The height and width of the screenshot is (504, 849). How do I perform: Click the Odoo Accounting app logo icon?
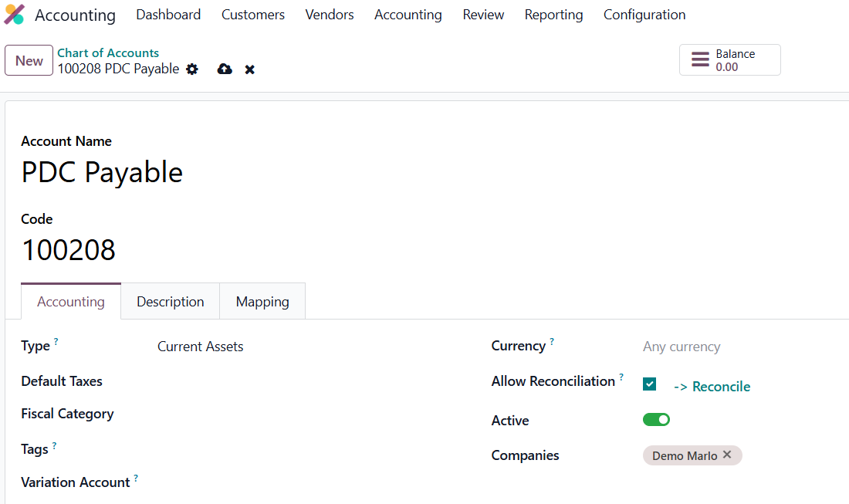pyautogui.click(x=15, y=15)
